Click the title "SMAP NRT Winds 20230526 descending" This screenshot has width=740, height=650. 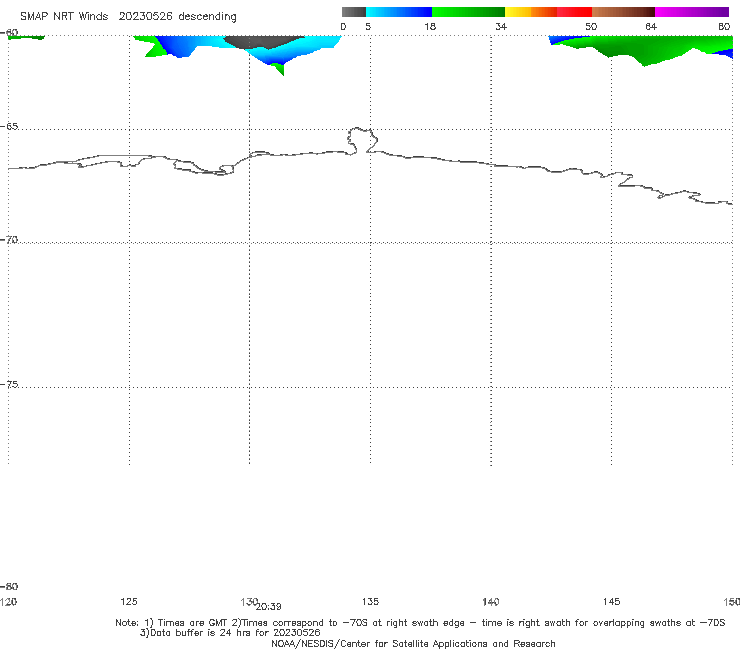click(x=128, y=17)
